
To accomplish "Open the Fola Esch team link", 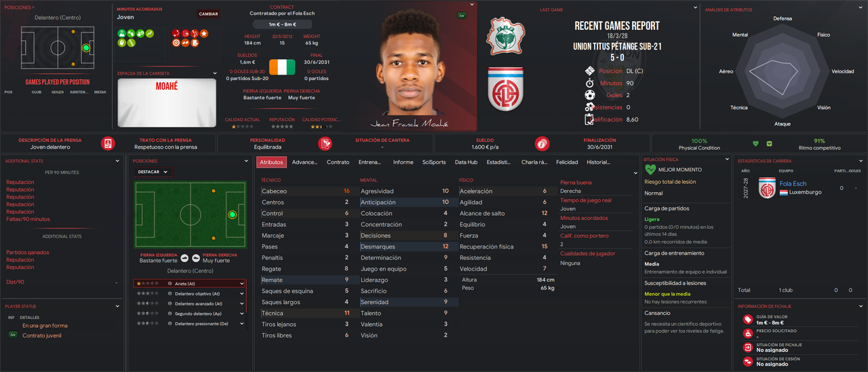I will coord(793,183).
